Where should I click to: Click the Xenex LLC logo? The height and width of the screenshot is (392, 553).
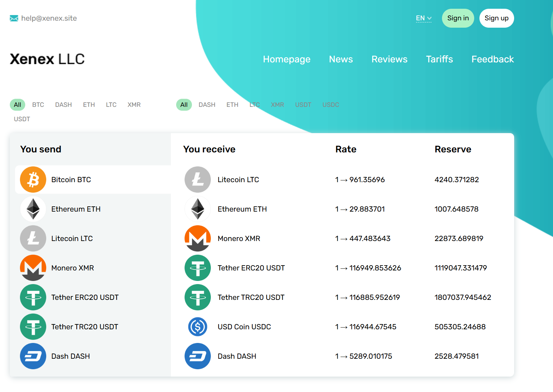pos(47,59)
